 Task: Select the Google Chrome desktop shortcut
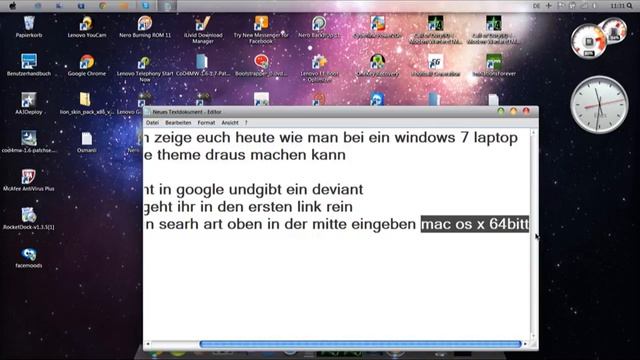pos(87,65)
